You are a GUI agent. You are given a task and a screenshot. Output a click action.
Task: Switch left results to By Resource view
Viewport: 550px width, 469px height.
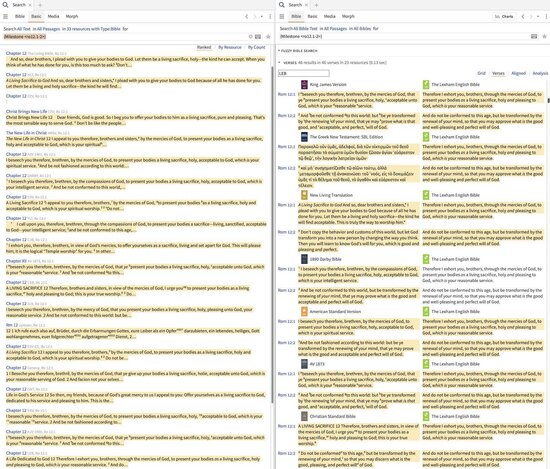[230, 47]
